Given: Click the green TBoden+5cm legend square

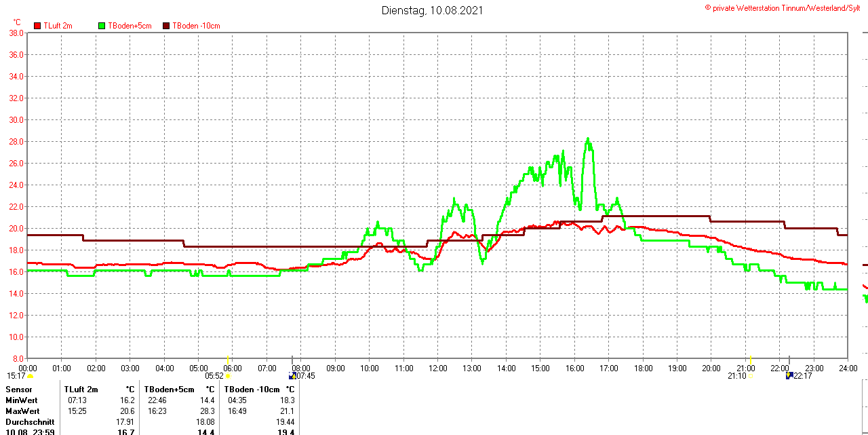Looking at the screenshot, I should pos(102,26).
